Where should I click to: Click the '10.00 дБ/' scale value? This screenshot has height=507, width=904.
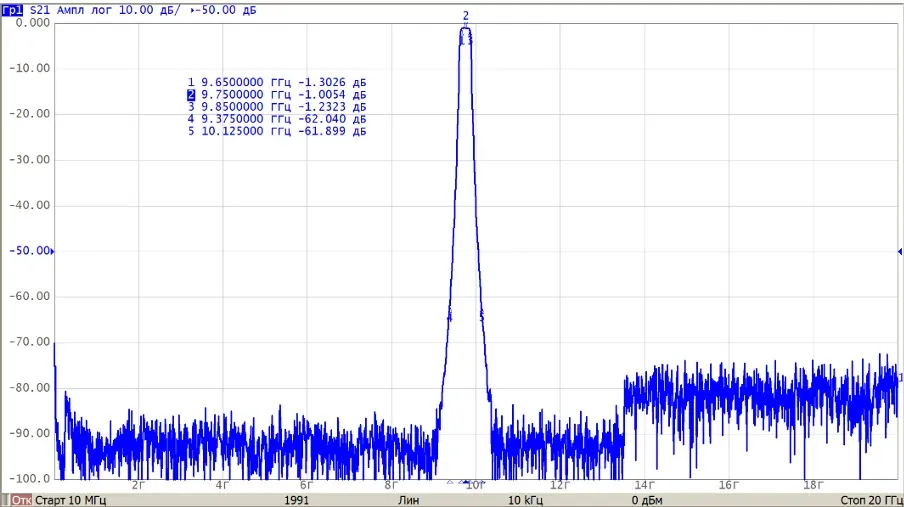click(149, 10)
